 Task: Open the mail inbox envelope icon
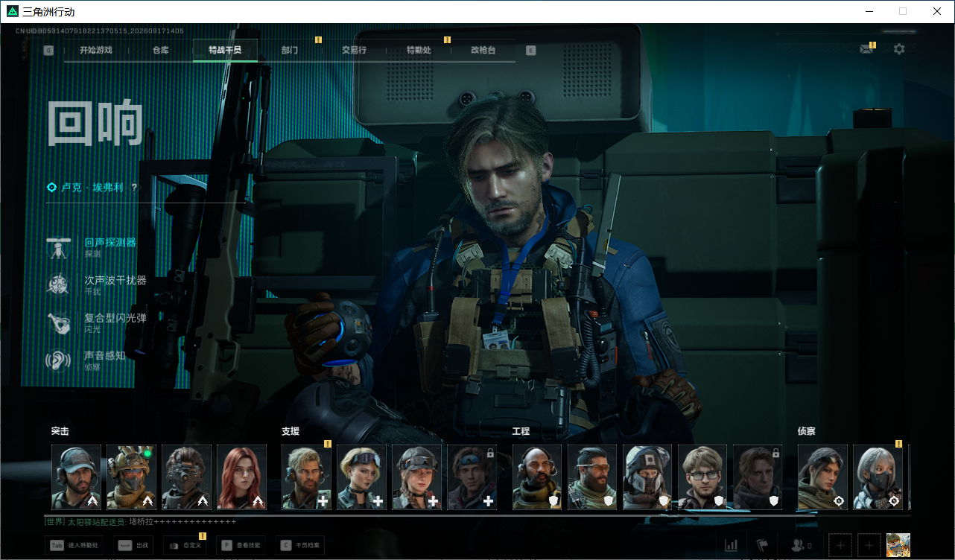pyautogui.click(x=866, y=49)
